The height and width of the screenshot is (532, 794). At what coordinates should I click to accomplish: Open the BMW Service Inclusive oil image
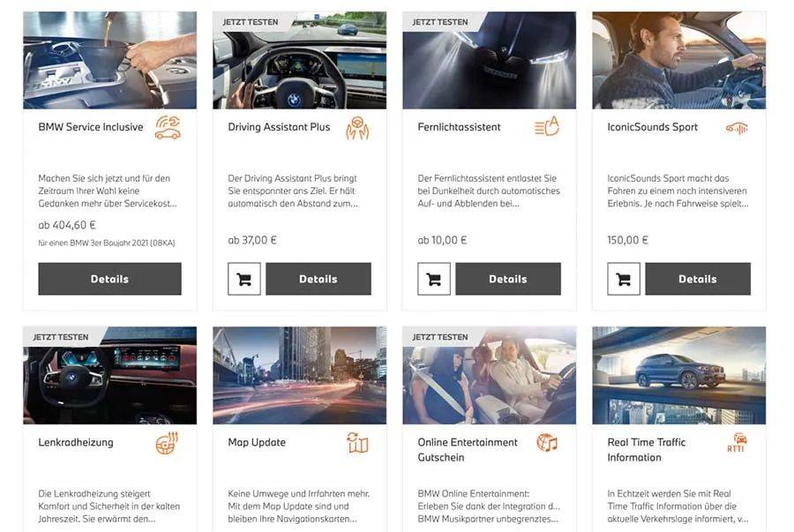coord(110,60)
